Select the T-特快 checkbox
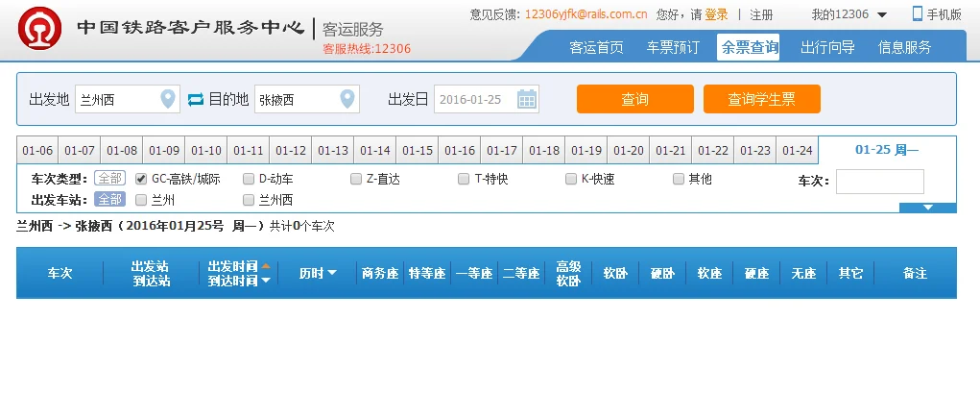Viewport: 980px width, 418px height. pyautogui.click(x=464, y=179)
